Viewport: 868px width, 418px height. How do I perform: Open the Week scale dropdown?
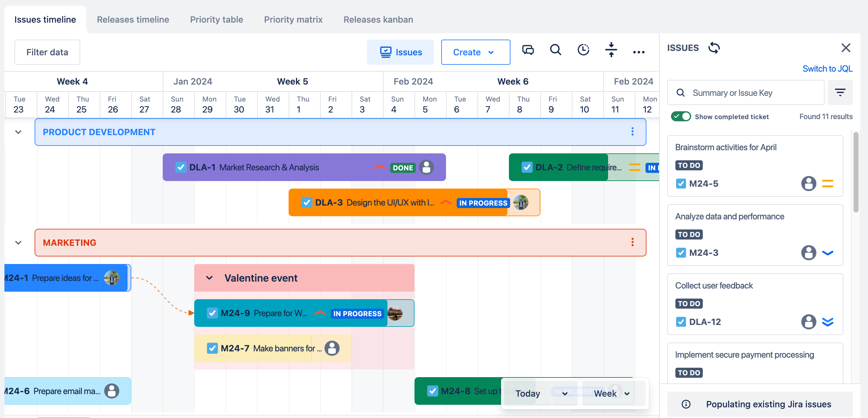click(x=611, y=393)
